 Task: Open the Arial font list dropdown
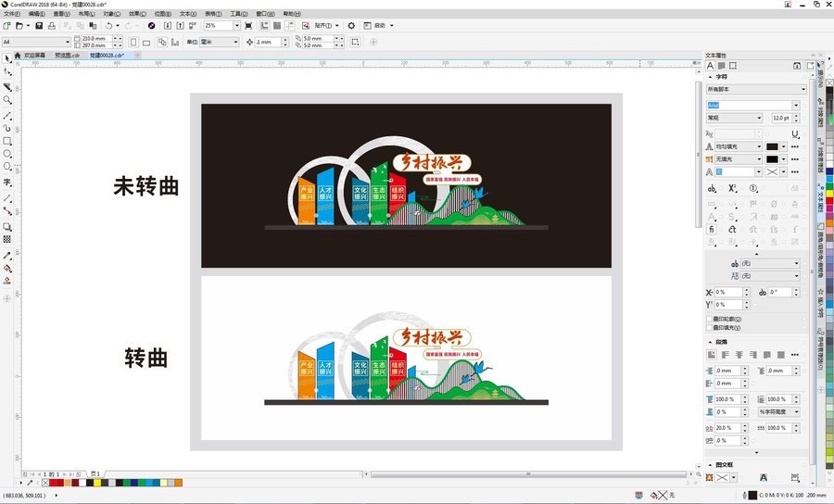point(796,106)
